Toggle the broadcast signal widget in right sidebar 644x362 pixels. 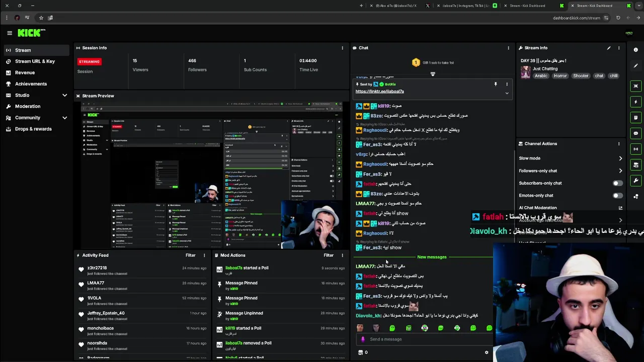pyautogui.click(x=636, y=149)
